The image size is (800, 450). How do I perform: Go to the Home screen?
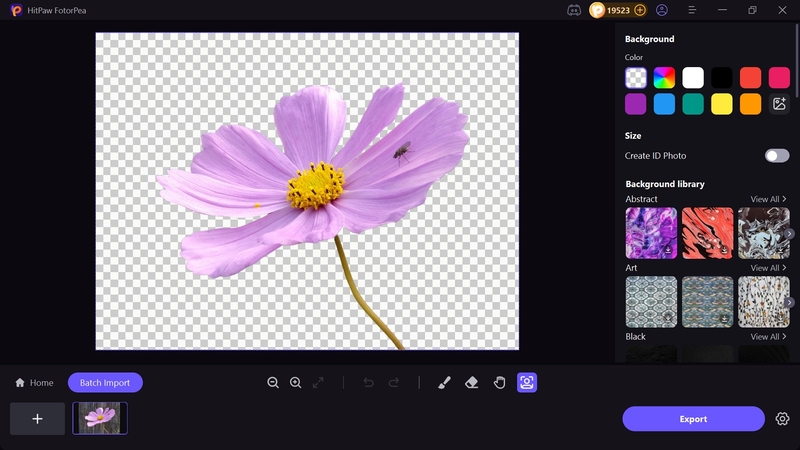coord(34,383)
